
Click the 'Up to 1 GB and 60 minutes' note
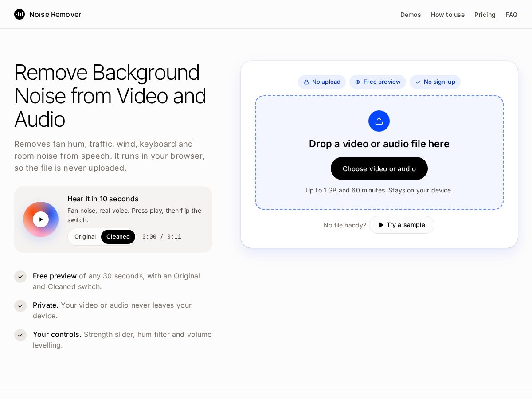coord(379,190)
